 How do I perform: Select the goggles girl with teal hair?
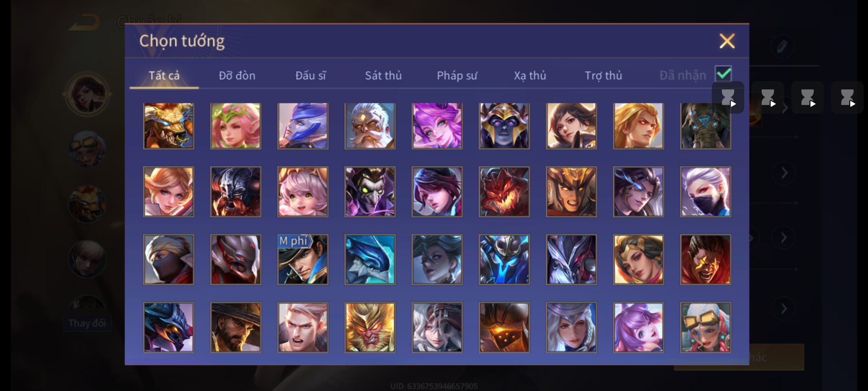[x=705, y=327]
